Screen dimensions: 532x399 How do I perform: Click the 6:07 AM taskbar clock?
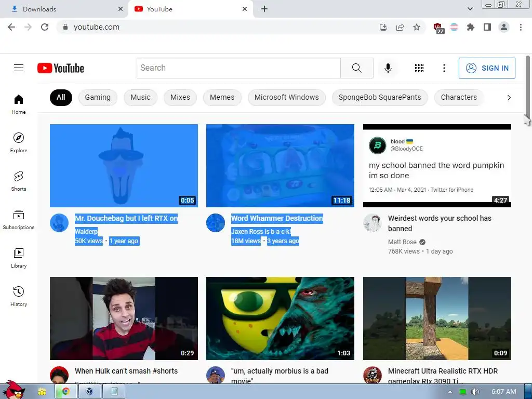(503, 392)
